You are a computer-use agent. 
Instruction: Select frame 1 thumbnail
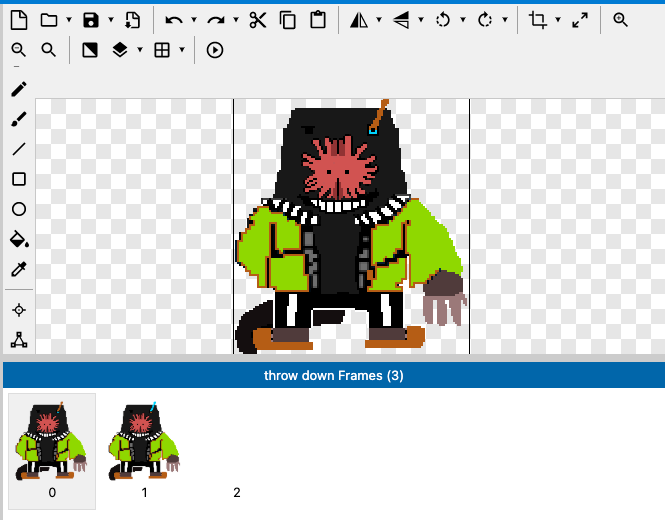point(145,451)
